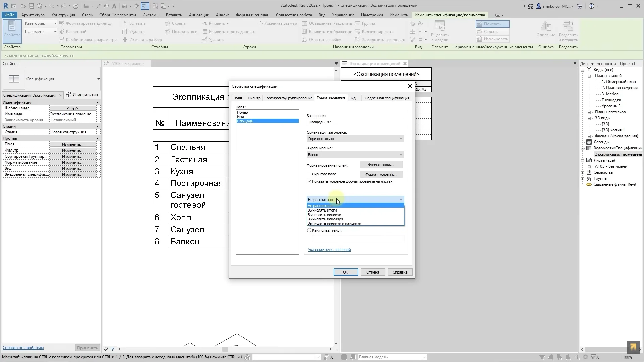The width and height of the screenshot is (644, 362).
Task: Choose Вычислить минимум и максимум option
Action: [355, 223]
